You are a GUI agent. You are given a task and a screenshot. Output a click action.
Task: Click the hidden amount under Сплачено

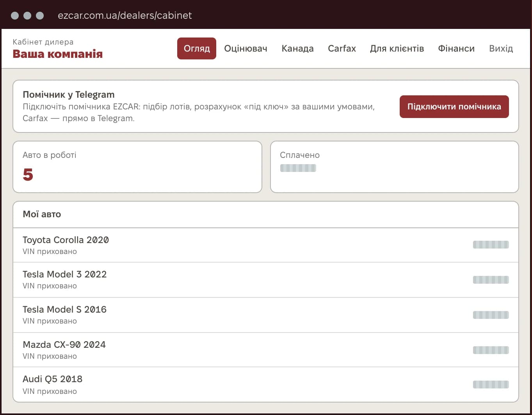tap(298, 168)
